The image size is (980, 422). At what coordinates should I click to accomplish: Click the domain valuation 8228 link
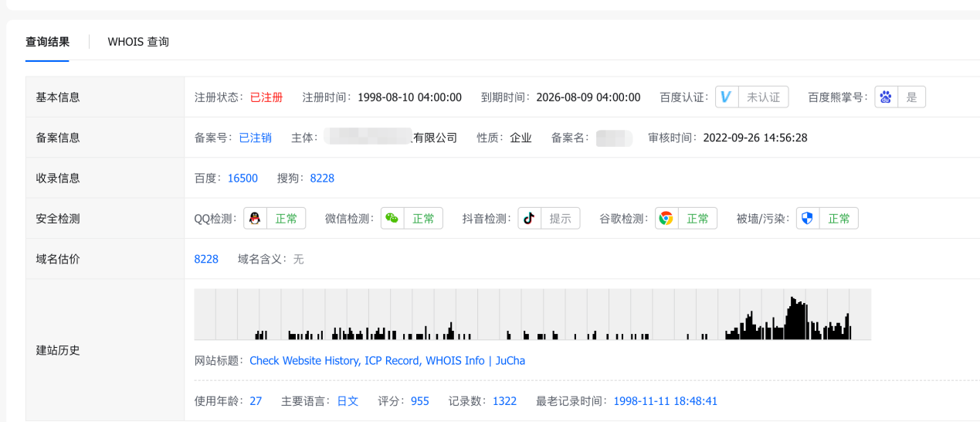pos(206,260)
